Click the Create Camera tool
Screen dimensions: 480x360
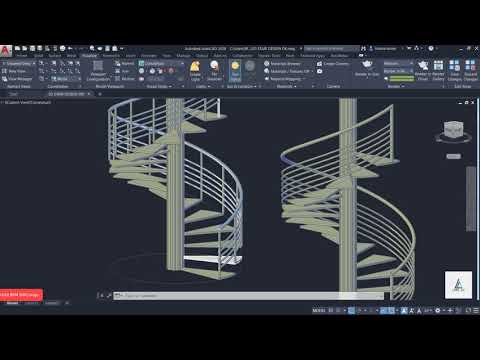tap(333, 63)
